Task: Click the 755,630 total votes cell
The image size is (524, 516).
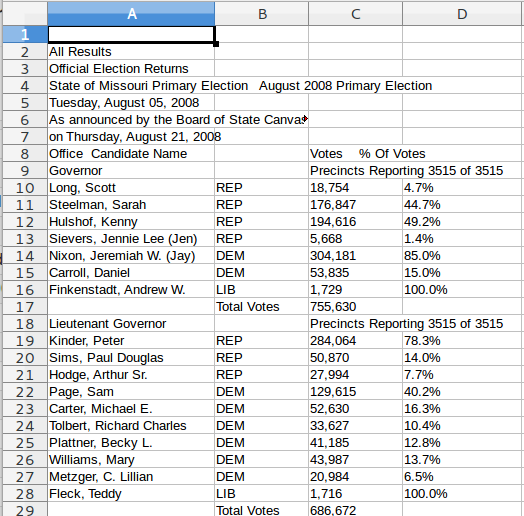Action: click(x=356, y=307)
